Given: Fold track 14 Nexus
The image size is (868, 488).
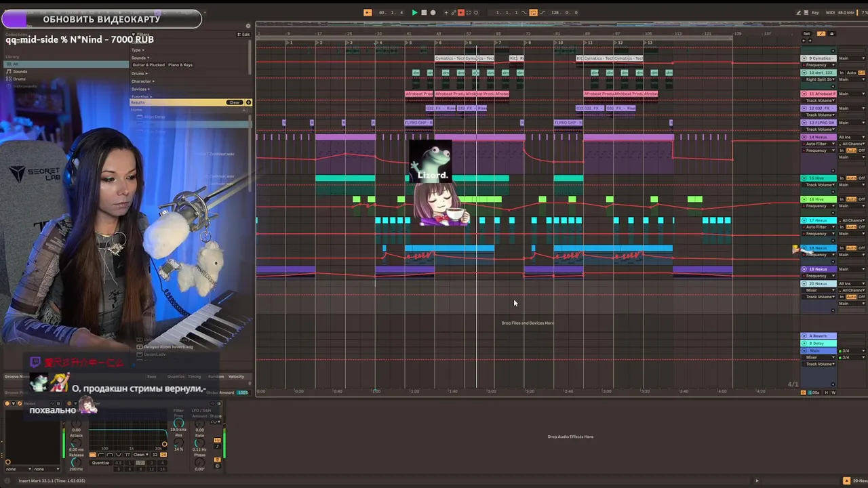Looking at the screenshot, I should tap(804, 137).
